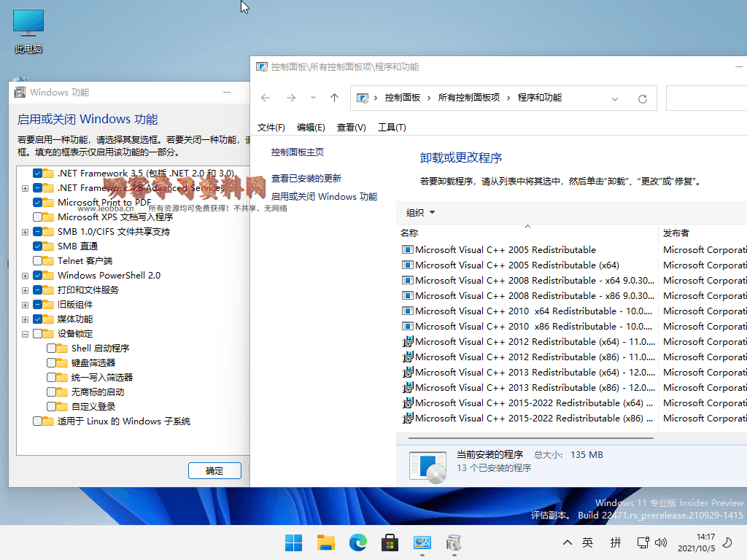
Task: Open the Start menu on taskbar
Action: pos(293,542)
